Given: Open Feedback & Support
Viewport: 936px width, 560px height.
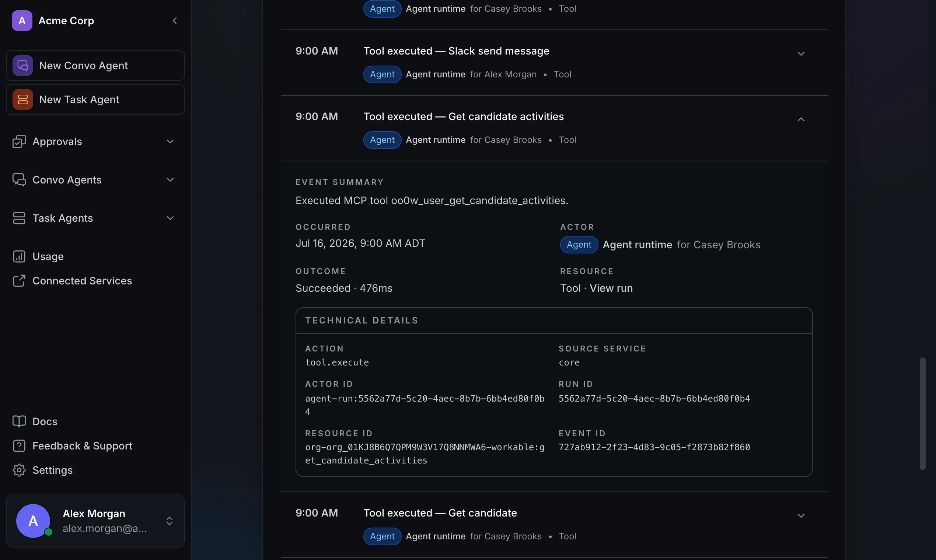Looking at the screenshot, I should coord(82,446).
